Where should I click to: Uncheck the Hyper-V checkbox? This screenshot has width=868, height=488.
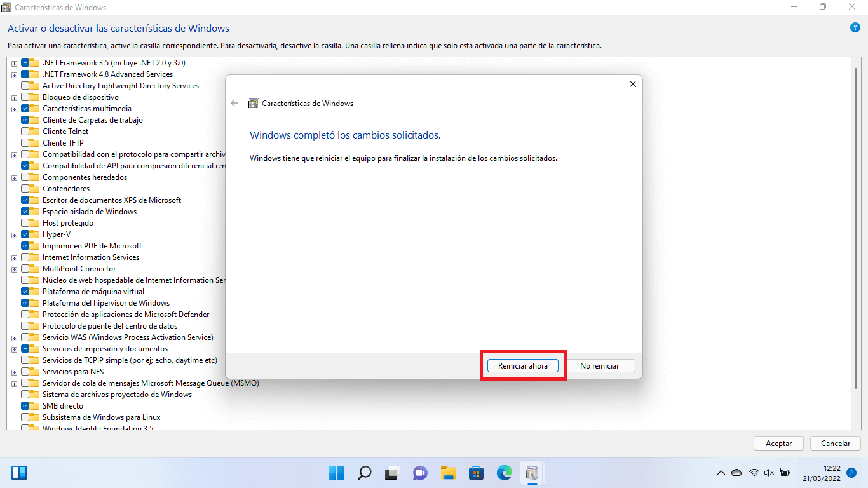[25, 234]
